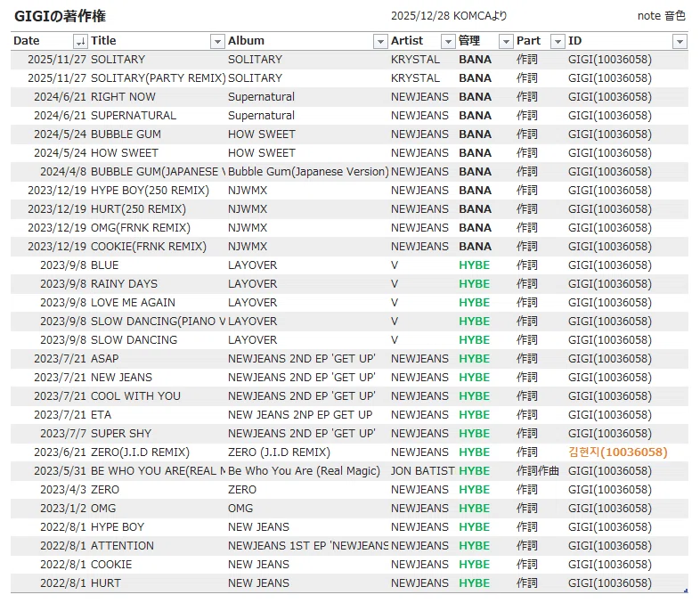Viewport: 700px width, 603px height.
Task: Click the Album column header
Action: 246,41
